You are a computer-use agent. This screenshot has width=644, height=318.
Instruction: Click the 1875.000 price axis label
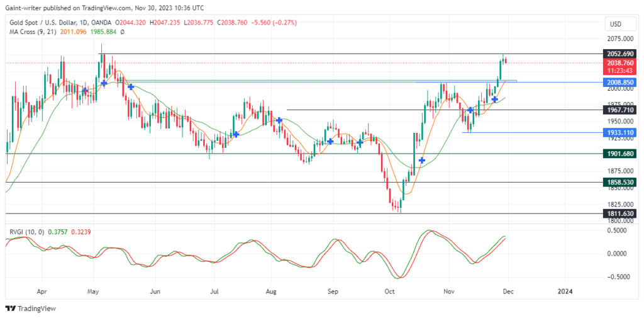click(x=619, y=171)
